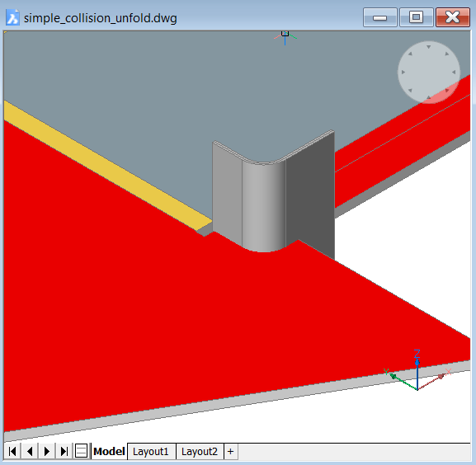The image size is (476, 465).
Task: Go to the previous layout tab
Action: coord(30,451)
